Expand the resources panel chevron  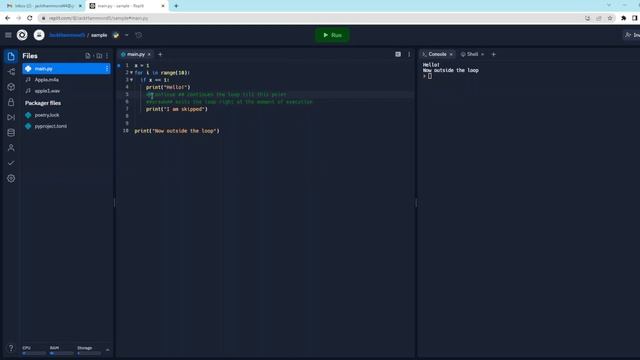point(108,350)
